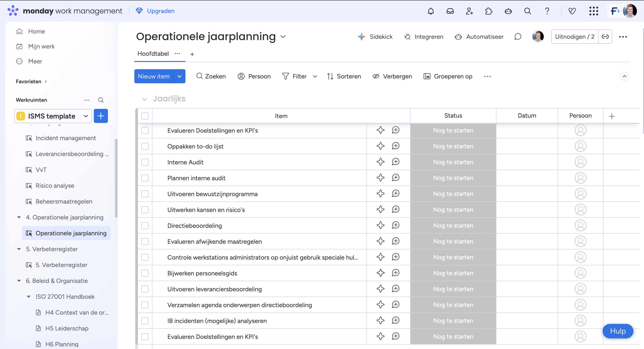
Task: Click the Upgraden link
Action: 161,11
